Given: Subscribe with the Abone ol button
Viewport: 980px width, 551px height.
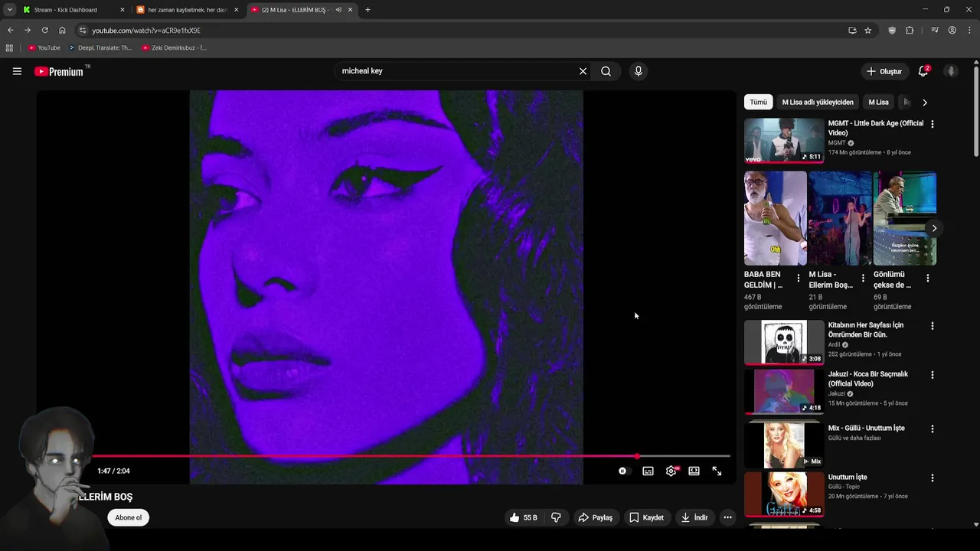Looking at the screenshot, I should [128, 517].
